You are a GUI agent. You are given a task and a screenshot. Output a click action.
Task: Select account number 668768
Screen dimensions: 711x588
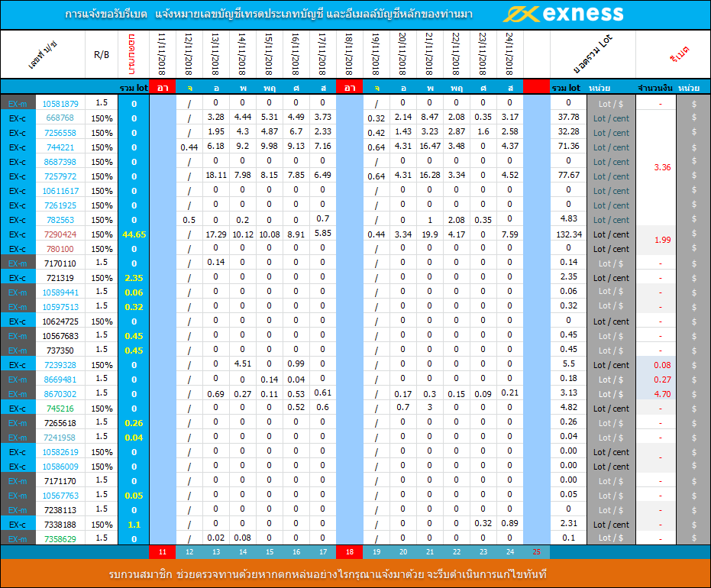60,118
